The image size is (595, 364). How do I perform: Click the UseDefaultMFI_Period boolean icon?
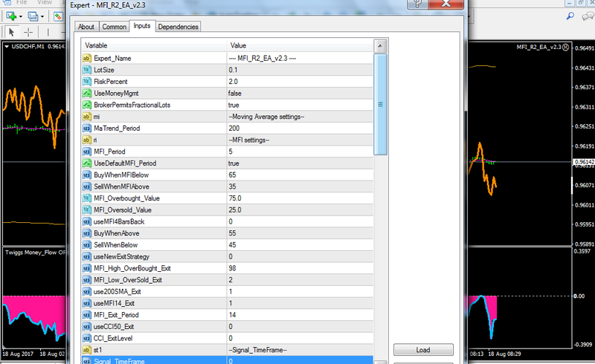point(87,163)
